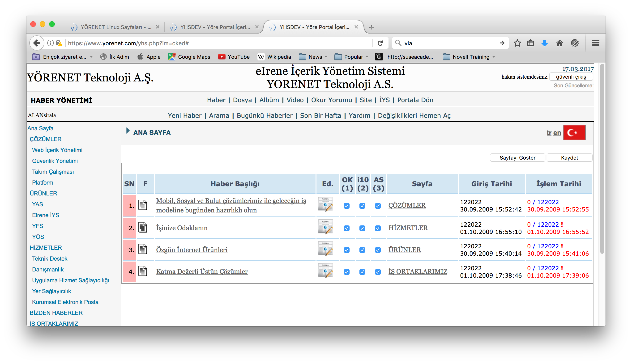Switch language to en
Image resolution: width=632 pixels, height=364 pixels.
click(x=557, y=133)
